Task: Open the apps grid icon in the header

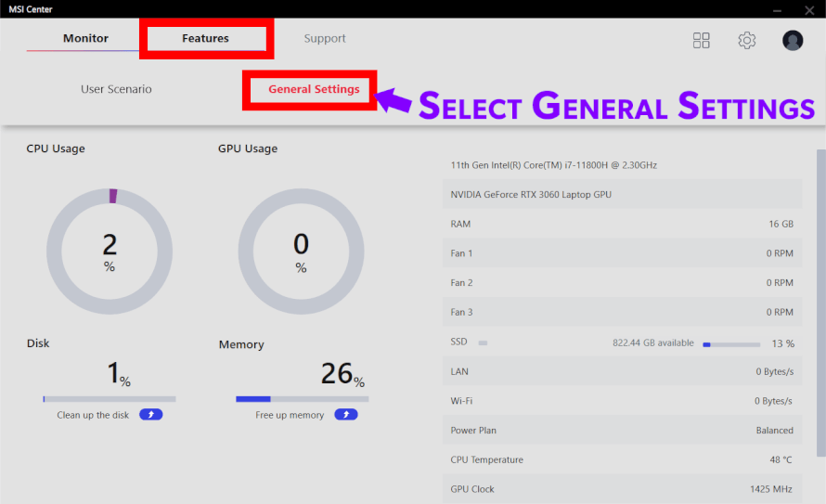Action: coord(701,40)
